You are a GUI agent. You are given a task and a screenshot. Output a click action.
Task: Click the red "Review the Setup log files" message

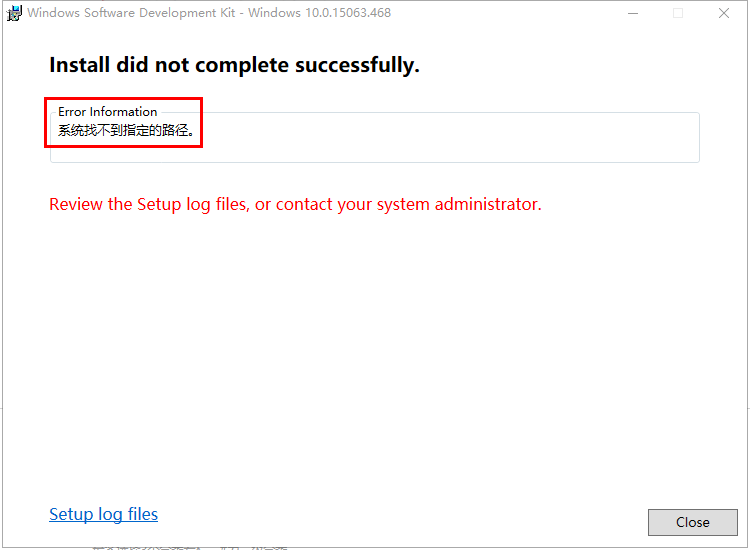tap(295, 204)
